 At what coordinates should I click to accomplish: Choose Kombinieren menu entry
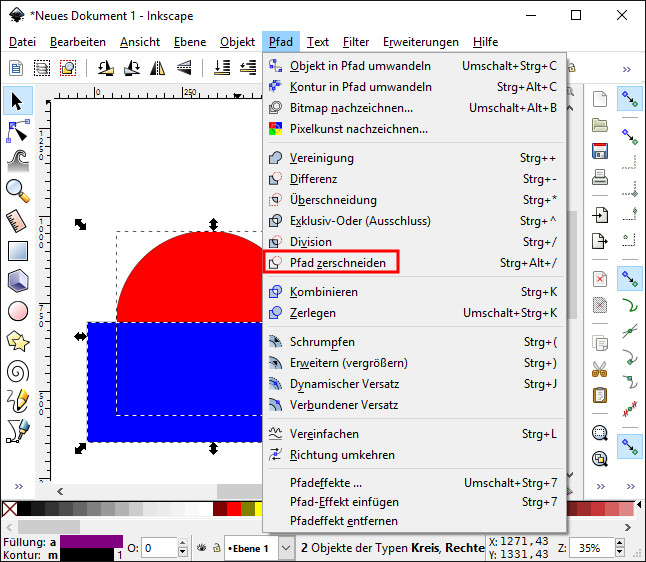coord(415,292)
